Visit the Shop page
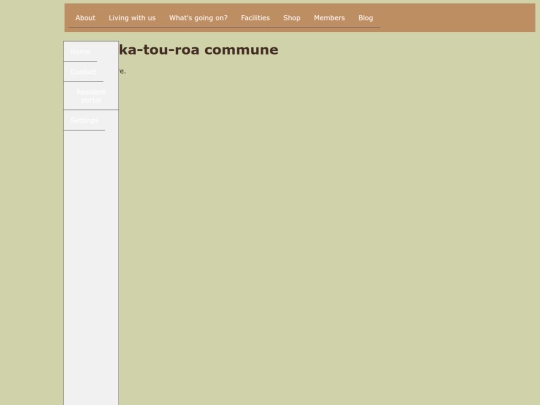Viewport: 540px width, 405px height. (292, 18)
